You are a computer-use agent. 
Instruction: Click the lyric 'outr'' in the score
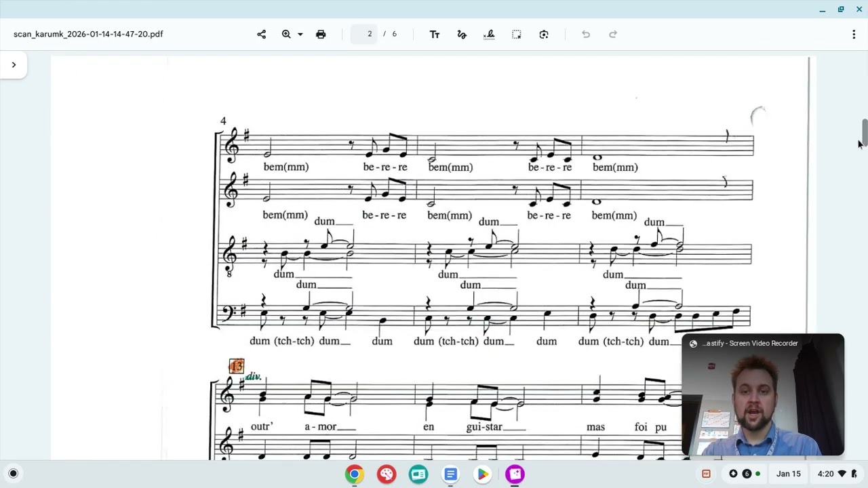(262, 427)
